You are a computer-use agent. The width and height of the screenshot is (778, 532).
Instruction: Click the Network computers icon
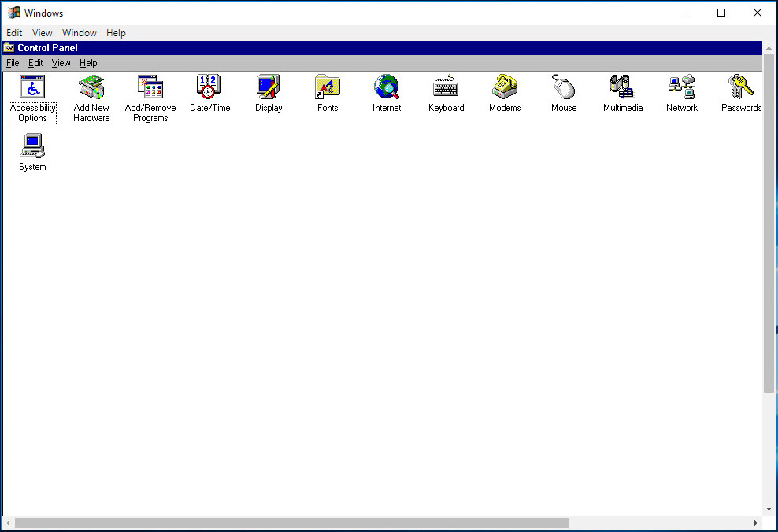click(x=682, y=87)
